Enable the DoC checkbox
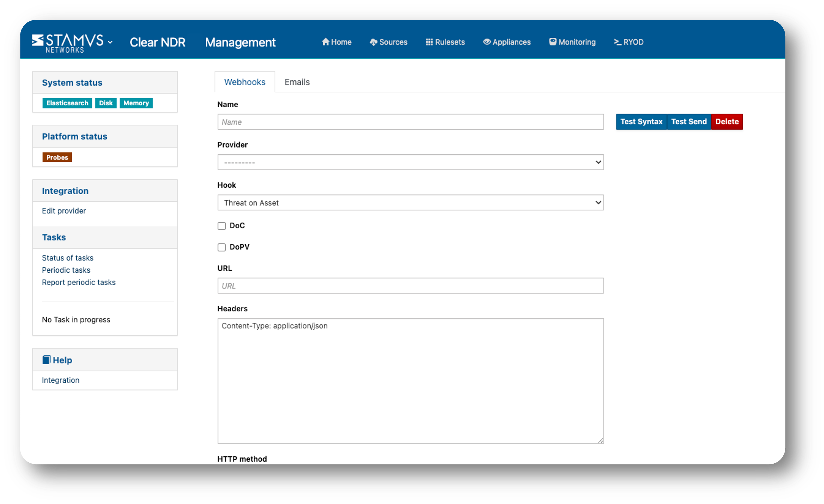The width and height of the screenshot is (824, 504). 221,226
